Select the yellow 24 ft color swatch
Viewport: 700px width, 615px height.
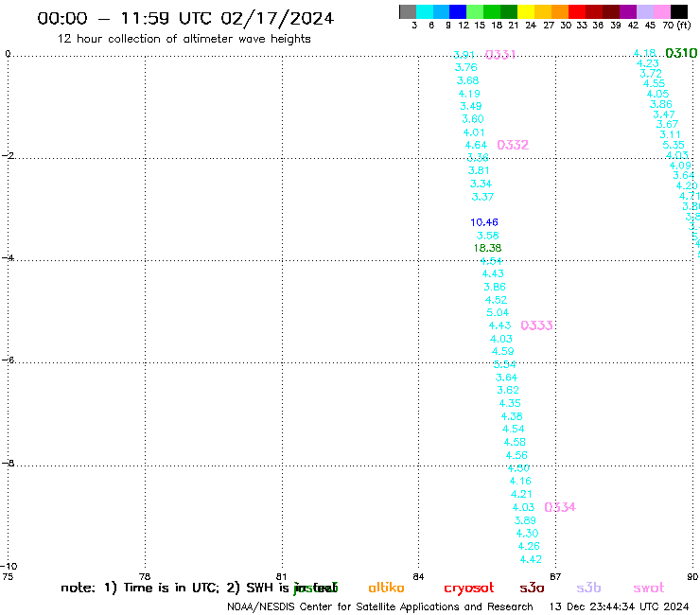point(526,11)
